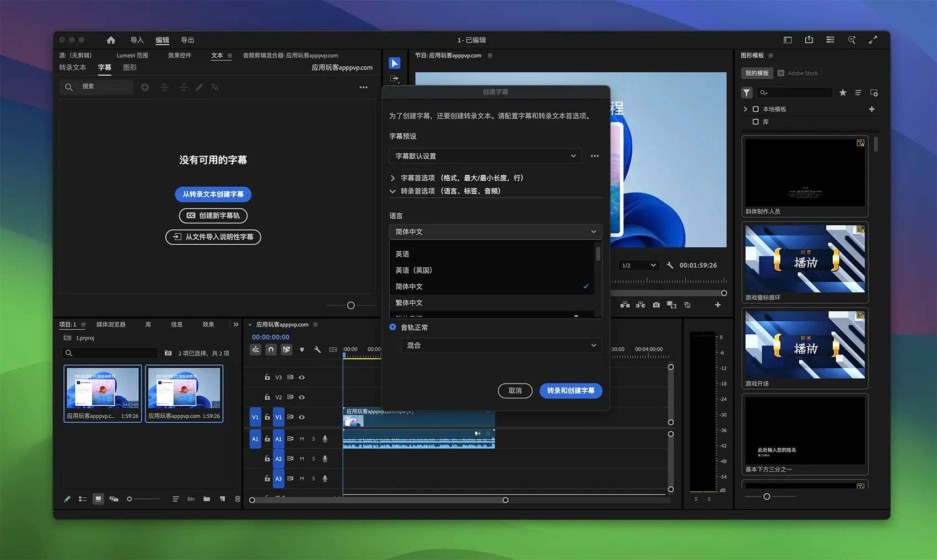This screenshot has width=937, height=560.
Task: Choose 英语（英国） from the language list
Action: (492, 270)
